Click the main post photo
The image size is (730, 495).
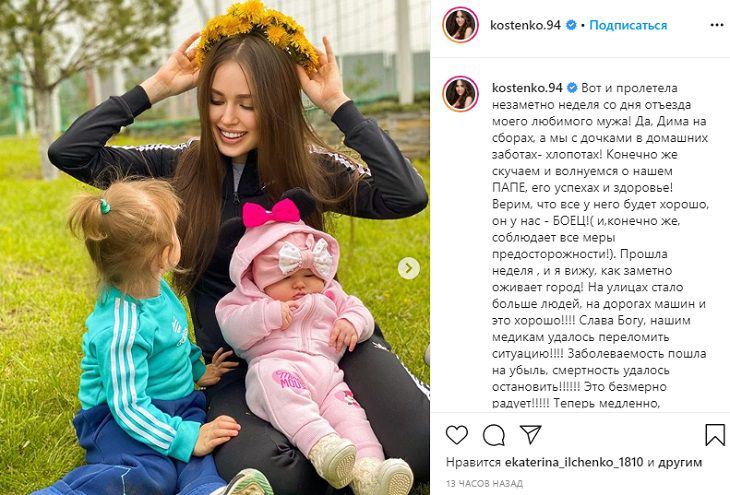(x=215, y=247)
